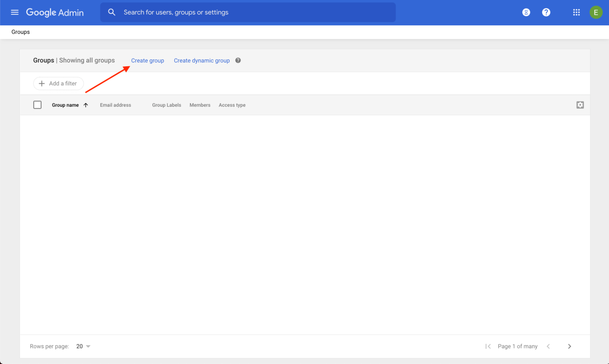Click the Create dynamic group link
This screenshot has height=364, width=609.
coord(202,60)
